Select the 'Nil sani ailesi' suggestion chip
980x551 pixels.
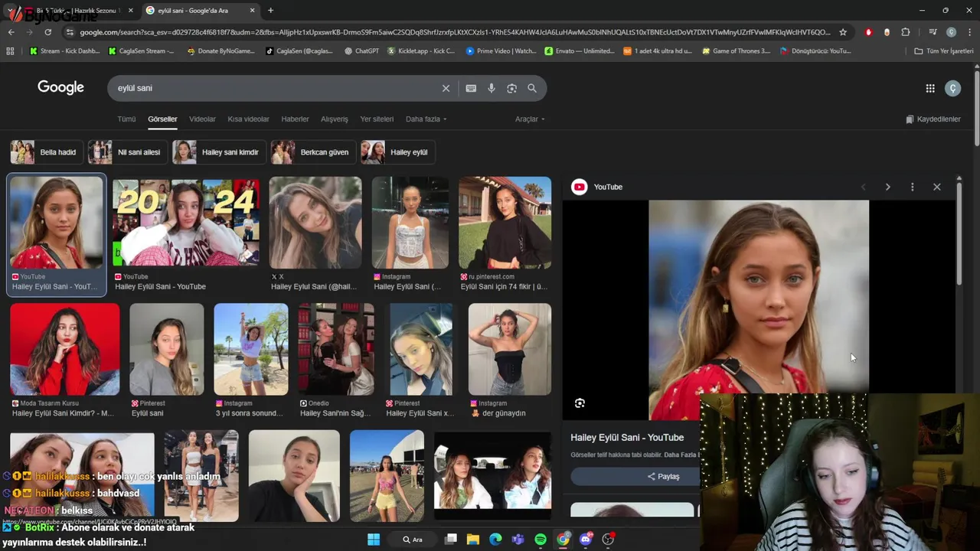click(x=127, y=152)
